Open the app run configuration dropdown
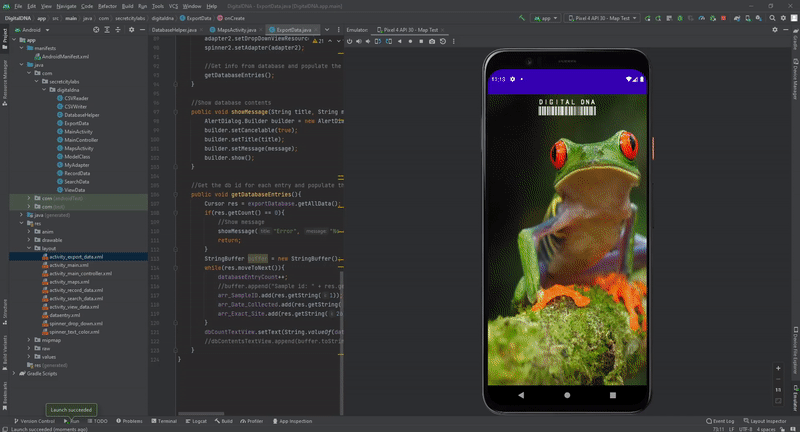This screenshot has width=800, height=432. coord(545,18)
